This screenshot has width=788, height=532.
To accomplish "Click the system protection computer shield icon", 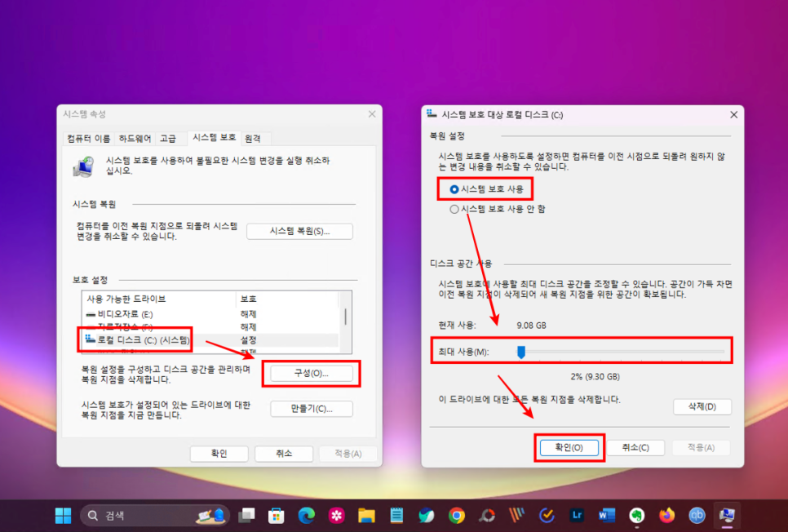I will click(83, 166).
